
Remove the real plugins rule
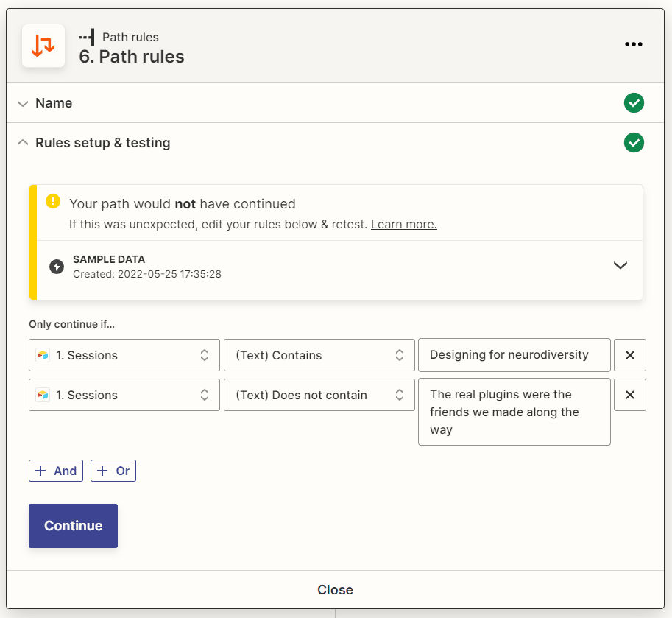point(630,395)
